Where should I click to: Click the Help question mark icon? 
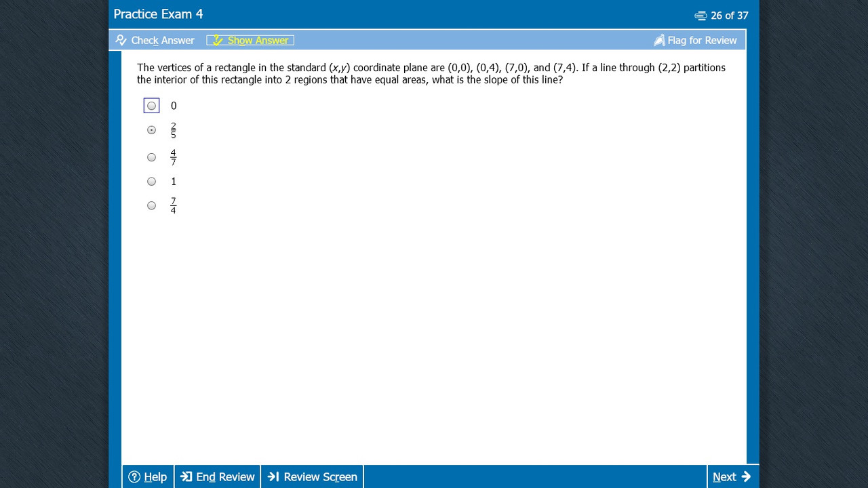coord(134,476)
